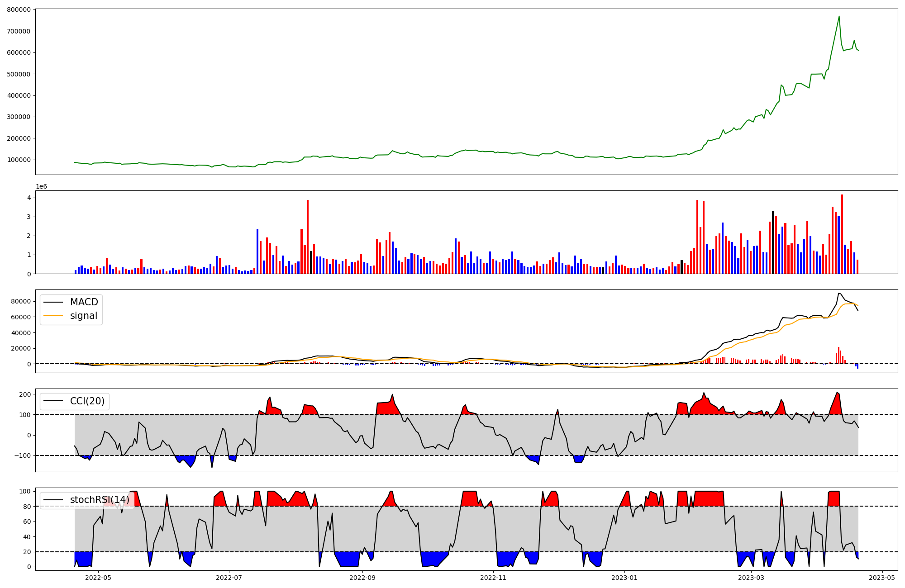Click the 60000 tick on MACD axis
Viewport: 905px width, 588px height.
pyautogui.click(x=21, y=317)
